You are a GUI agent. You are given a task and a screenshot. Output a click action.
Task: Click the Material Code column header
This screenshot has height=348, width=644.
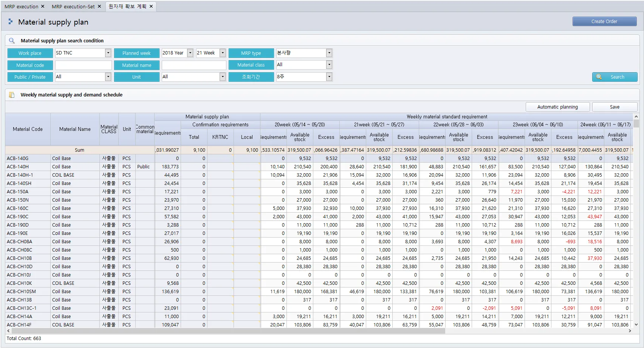point(28,129)
